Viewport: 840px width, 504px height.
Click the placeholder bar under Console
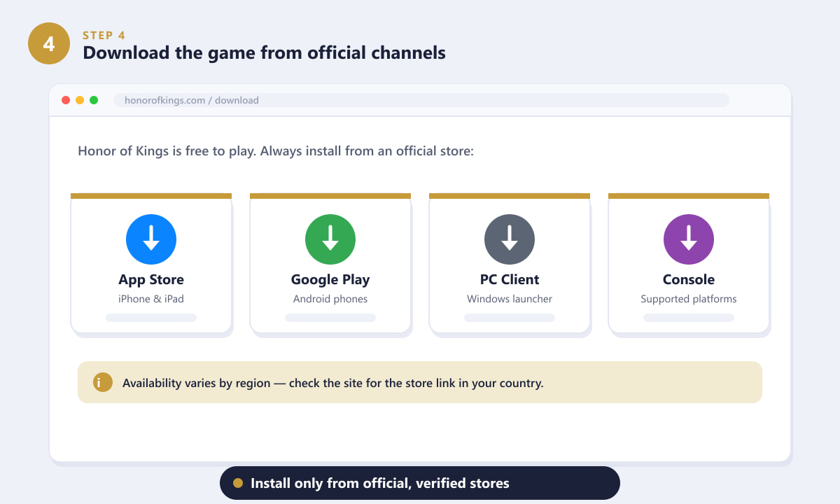[689, 318]
